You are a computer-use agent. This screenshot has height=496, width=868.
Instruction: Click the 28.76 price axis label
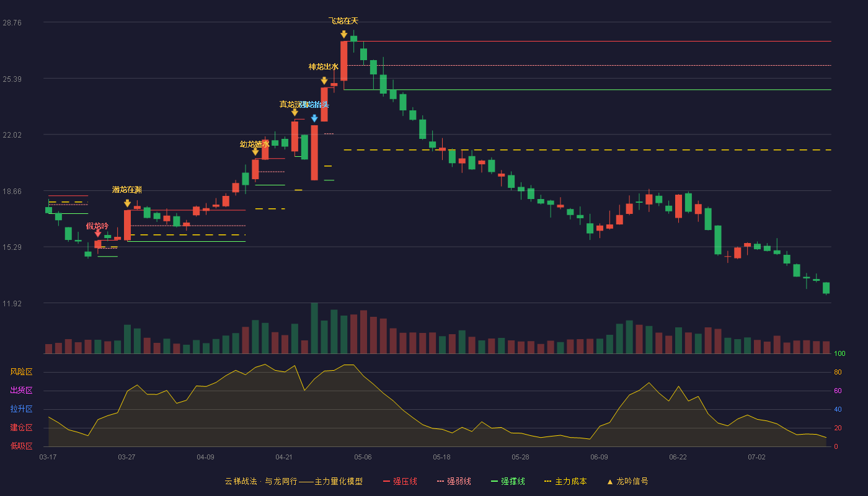[12, 22]
